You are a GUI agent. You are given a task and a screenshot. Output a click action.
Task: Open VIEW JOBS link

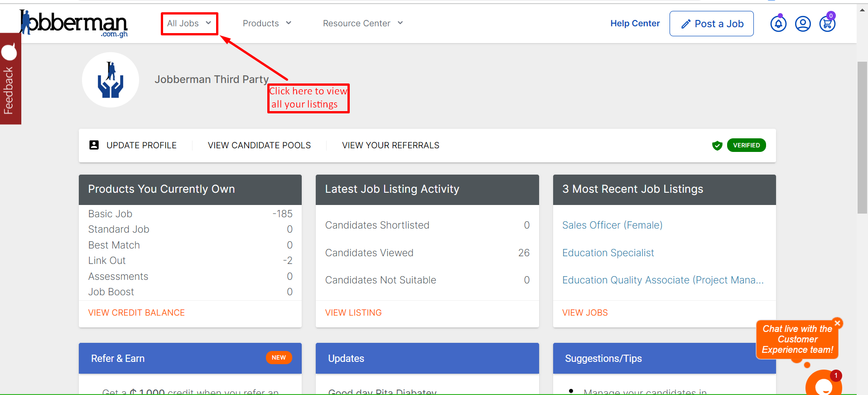(585, 312)
